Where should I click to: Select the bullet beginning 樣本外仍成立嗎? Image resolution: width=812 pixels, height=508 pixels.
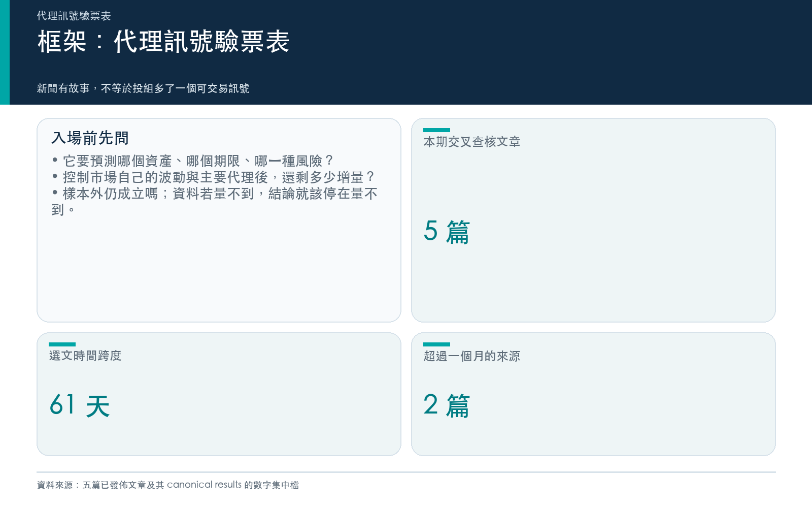click(x=215, y=202)
